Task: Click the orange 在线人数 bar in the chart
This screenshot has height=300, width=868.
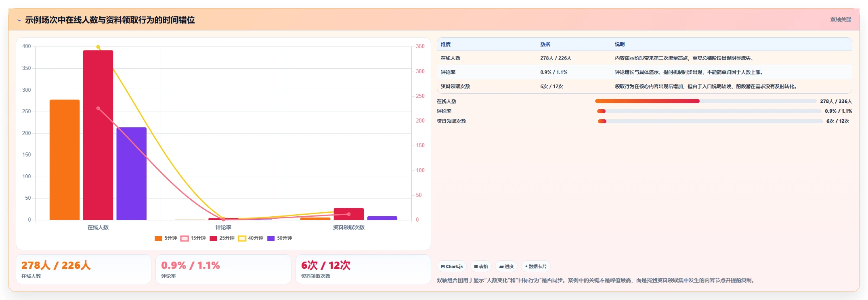Action: 65,160
